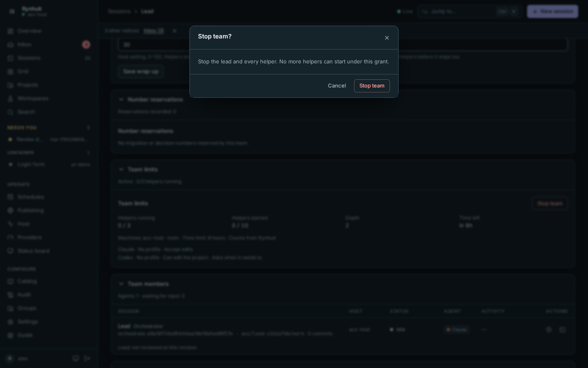Click New session button in header
The width and height of the screenshot is (588, 368).
coord(552,11)
